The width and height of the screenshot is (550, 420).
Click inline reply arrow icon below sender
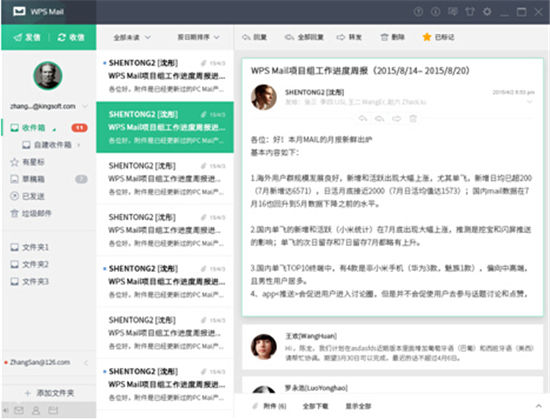pyautogui.click(x=363, y=119)
